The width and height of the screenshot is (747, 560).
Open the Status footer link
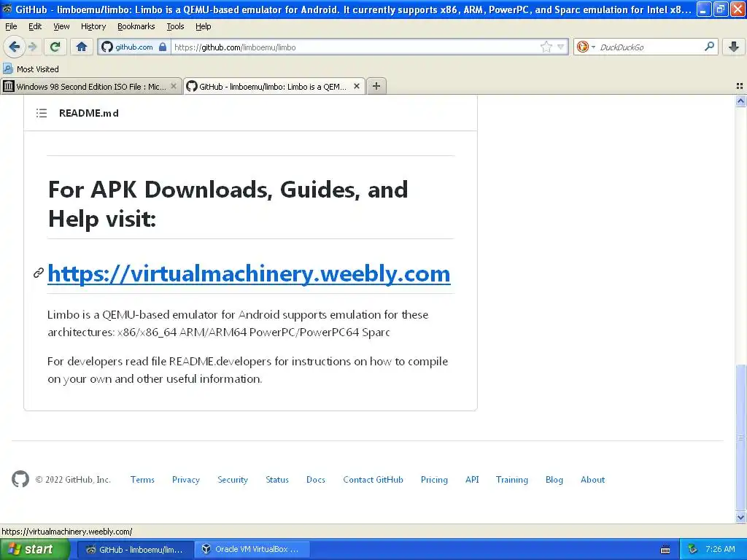tap(277, 480)
